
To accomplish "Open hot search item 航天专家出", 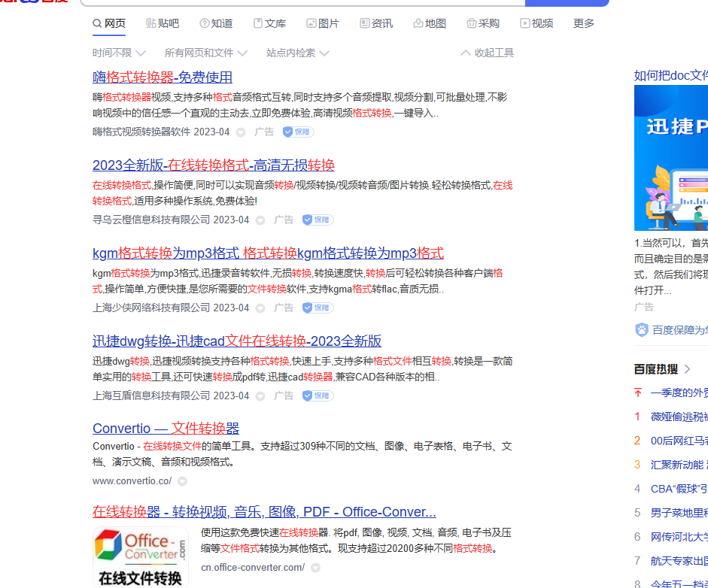I will [679, 561].
